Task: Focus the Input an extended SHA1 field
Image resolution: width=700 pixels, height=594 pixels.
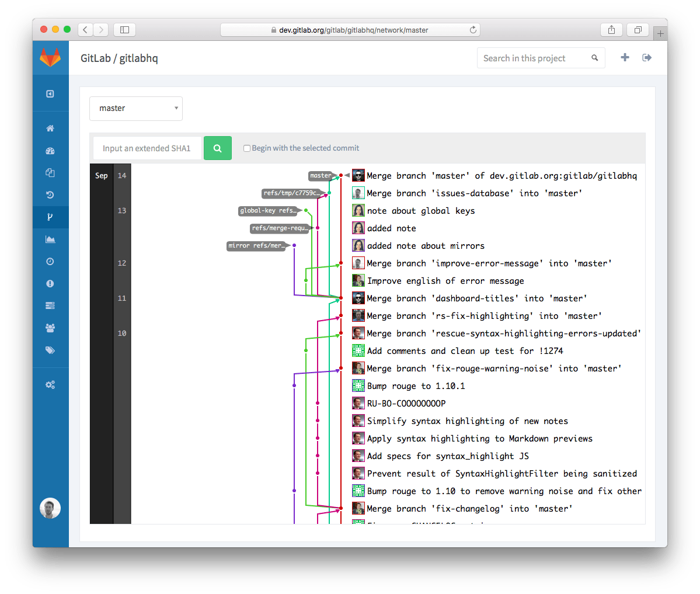Action: click(147, 148)
